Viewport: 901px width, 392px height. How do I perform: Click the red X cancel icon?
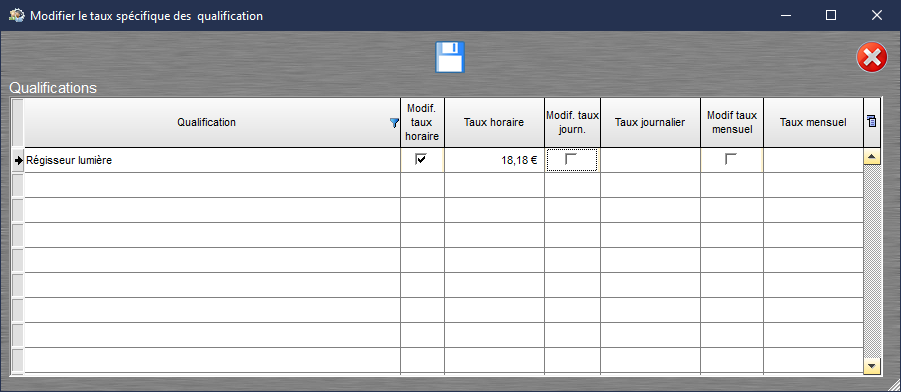click(872, 57)
